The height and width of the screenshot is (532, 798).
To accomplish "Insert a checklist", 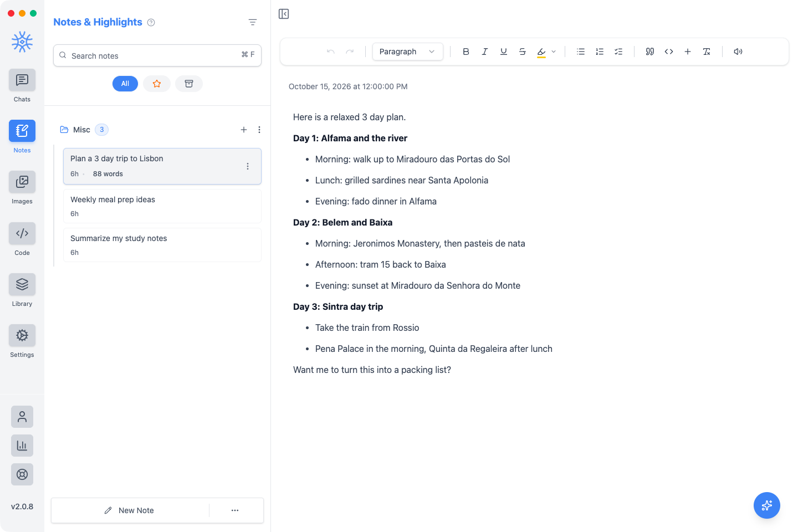I will [x=618, y=52].
